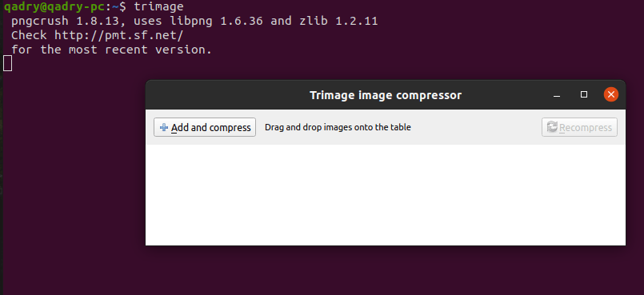This screenshot has height=295, width=644.
Task: Click the "zlib 1.2.11" text in terminal
Action: (x=338, y=21)
